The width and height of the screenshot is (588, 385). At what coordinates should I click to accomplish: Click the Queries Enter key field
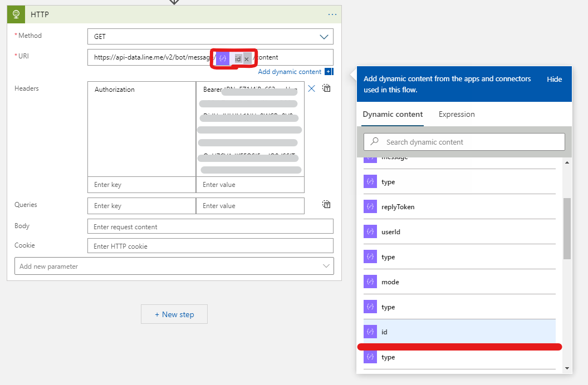click(x=142, y=206)
